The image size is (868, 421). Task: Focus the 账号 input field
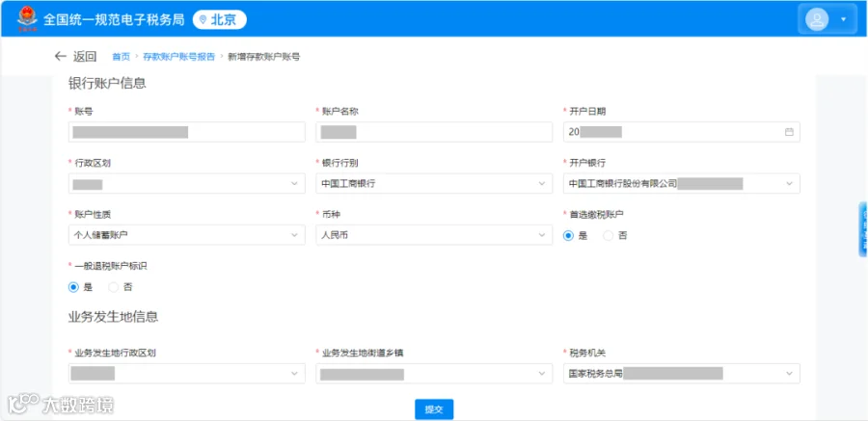(186, 132)
